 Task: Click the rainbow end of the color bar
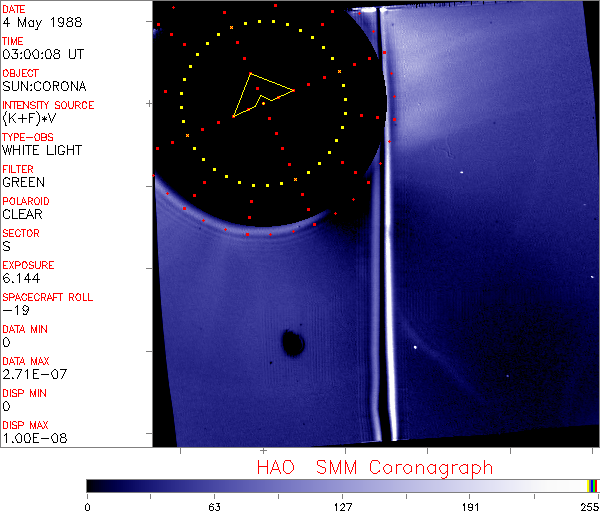click(x=593, y=485)
